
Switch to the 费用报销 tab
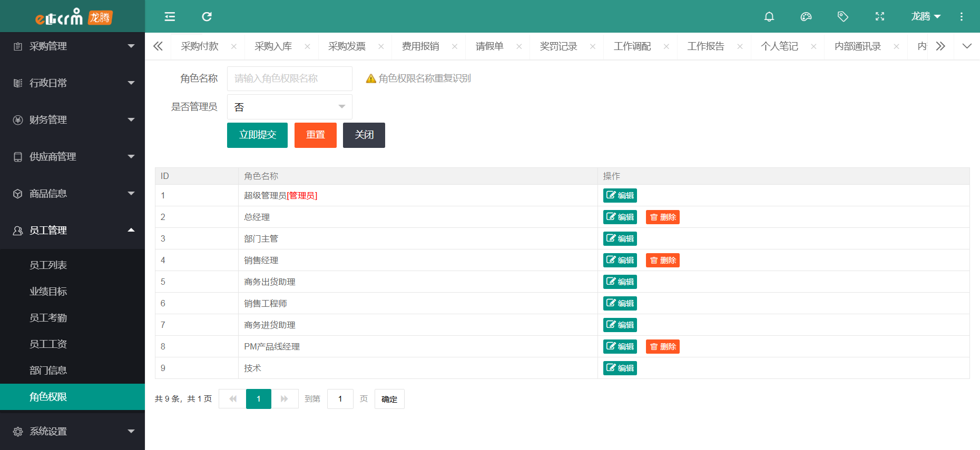click(420, 46)
